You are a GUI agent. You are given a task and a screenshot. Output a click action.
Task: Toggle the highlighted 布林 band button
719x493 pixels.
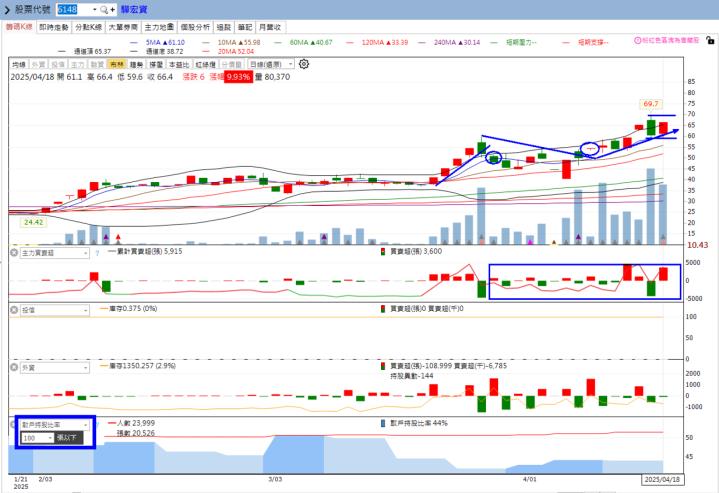(x=117, y=64)
